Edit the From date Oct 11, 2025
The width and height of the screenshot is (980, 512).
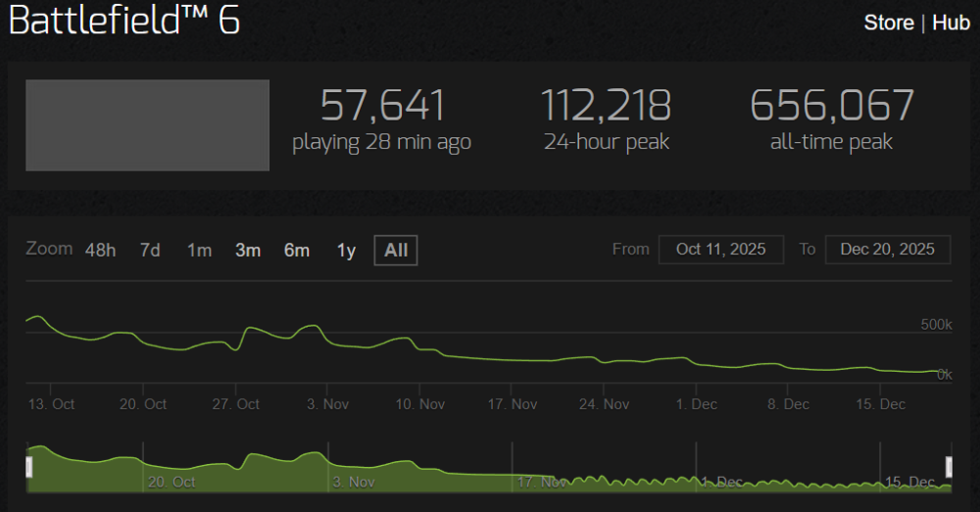point(720,250)
